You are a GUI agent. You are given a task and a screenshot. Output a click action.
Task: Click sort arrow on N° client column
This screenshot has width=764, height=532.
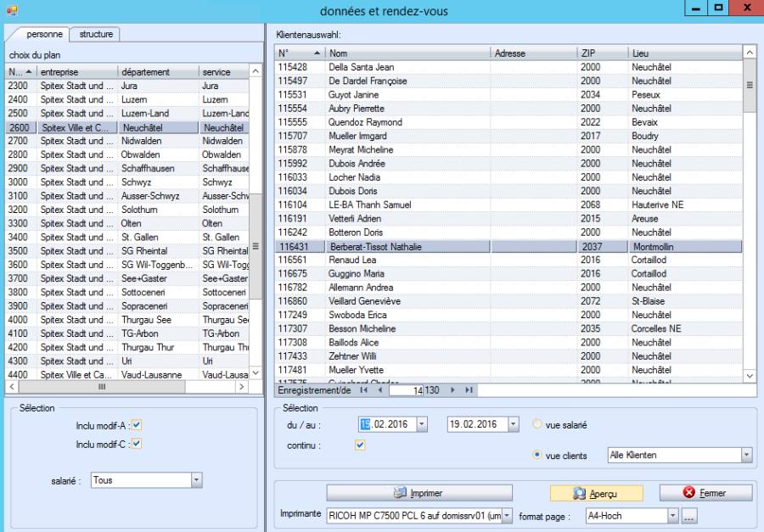[317, 53]
